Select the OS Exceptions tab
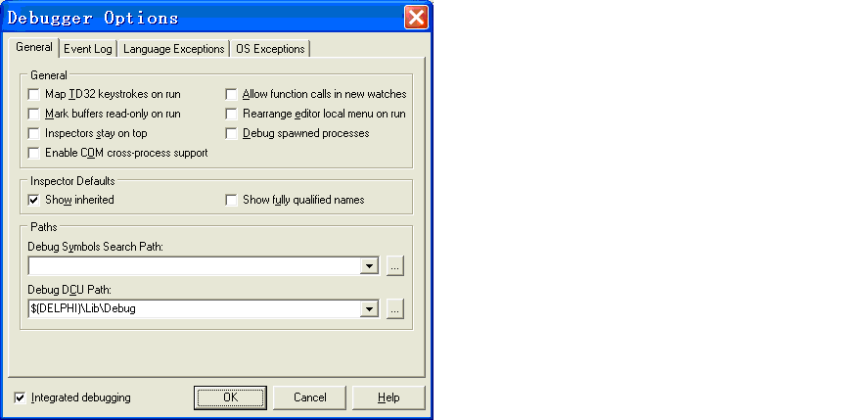The image size is (868, 420). (270, 49)
